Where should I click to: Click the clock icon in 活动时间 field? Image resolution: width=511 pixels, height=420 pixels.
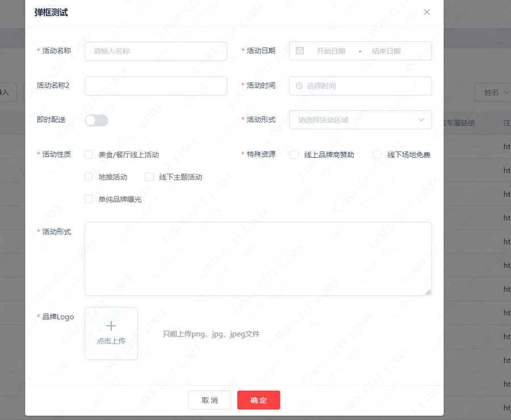299,86
